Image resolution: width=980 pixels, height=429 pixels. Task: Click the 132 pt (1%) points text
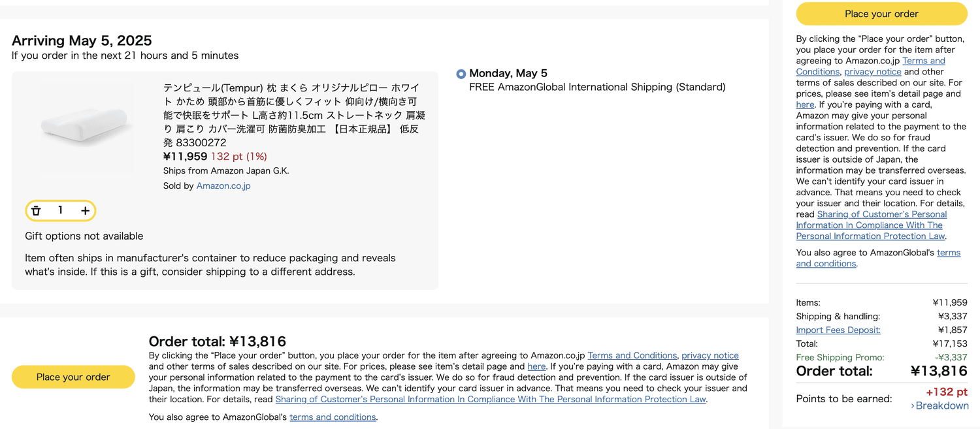[239, 156]
